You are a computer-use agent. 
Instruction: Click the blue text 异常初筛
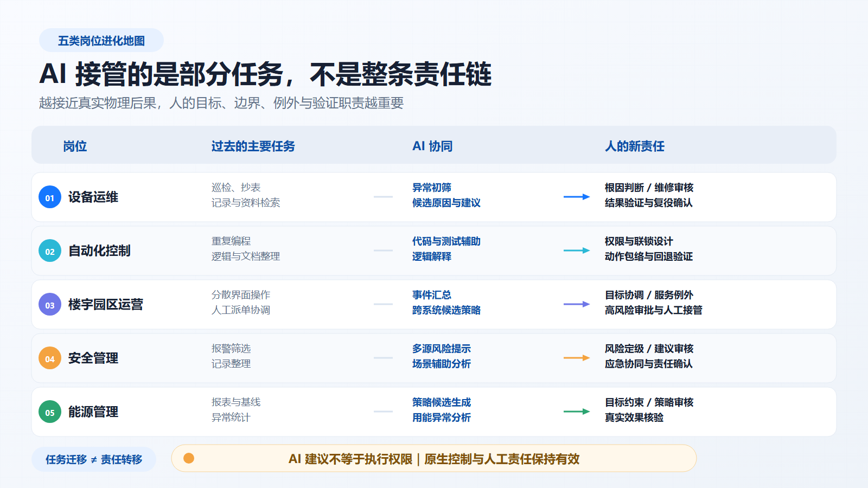tap(432, 187)
